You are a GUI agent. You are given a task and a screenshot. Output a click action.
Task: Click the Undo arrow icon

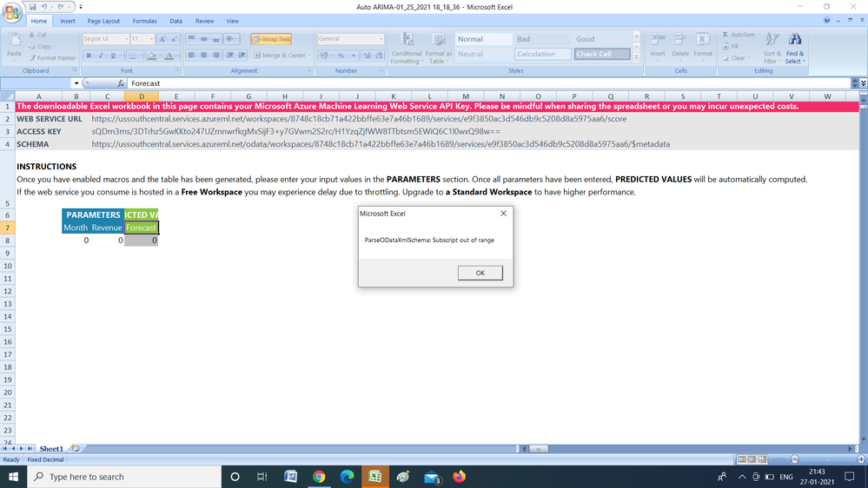pyautogui.click(x=44, y=7)
